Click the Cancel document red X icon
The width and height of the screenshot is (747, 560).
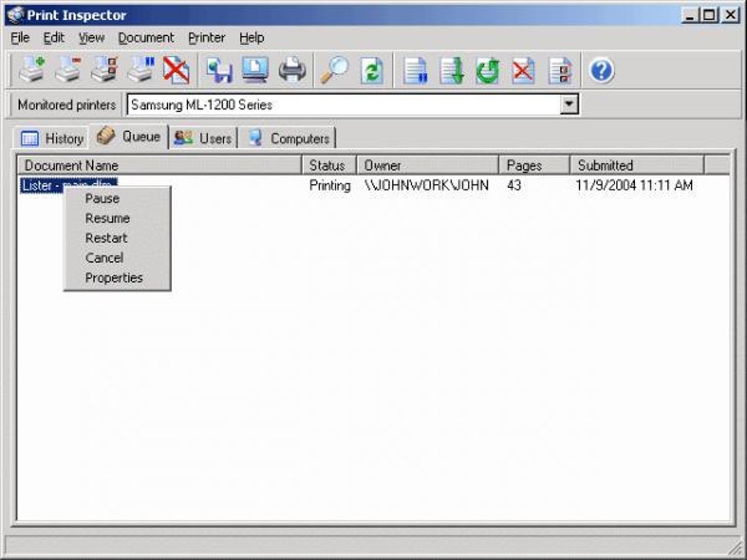pyautogui.click(x=523, y=70)
